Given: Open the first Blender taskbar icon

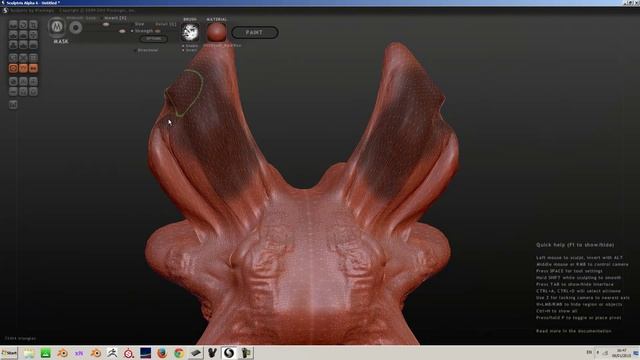Looking at the screenshot, I should pyautogui.click(x=62, y=353).
